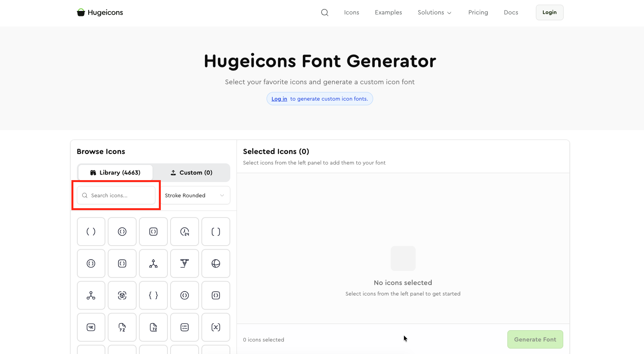The image size is (644, 354).
Task: Expand the Solutions menu
Action: coord(434,12)
